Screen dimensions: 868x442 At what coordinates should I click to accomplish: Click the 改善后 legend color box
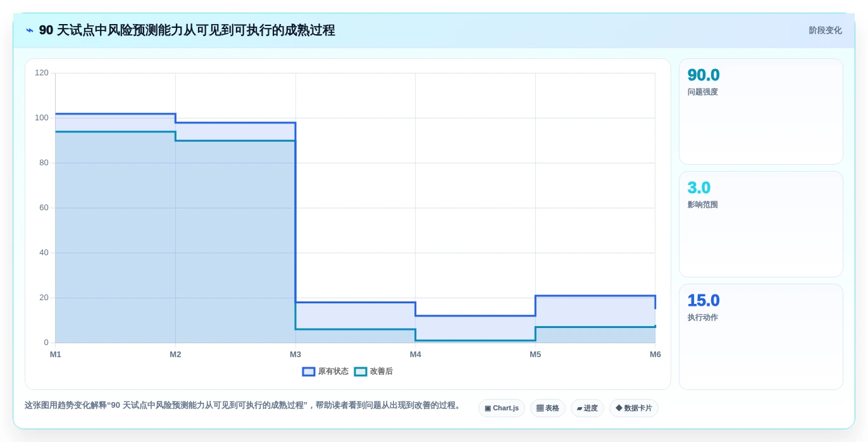tap(361, 372)
